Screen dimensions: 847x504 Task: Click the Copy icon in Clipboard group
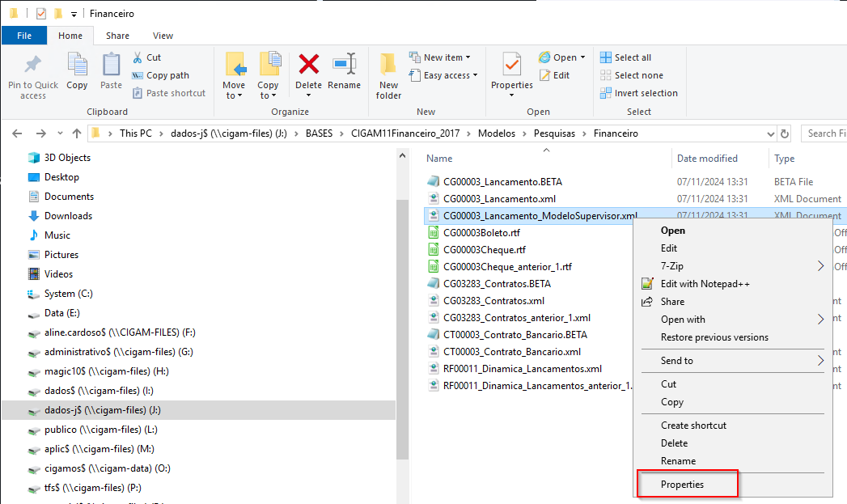[x=77, y=65]
